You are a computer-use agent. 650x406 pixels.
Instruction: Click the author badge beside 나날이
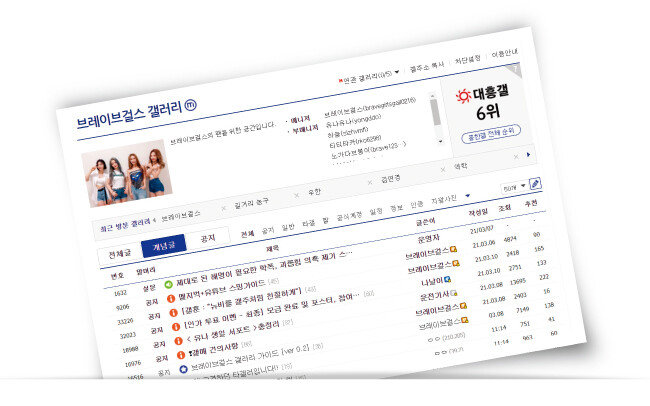(448, 280)
